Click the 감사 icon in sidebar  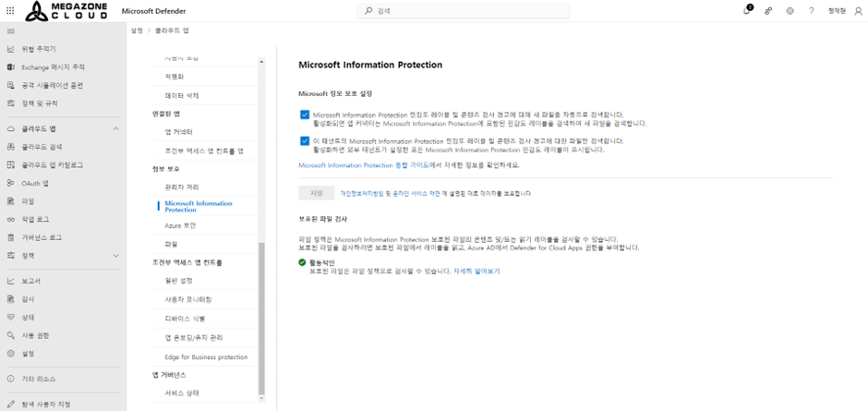[x=10, y=299]
